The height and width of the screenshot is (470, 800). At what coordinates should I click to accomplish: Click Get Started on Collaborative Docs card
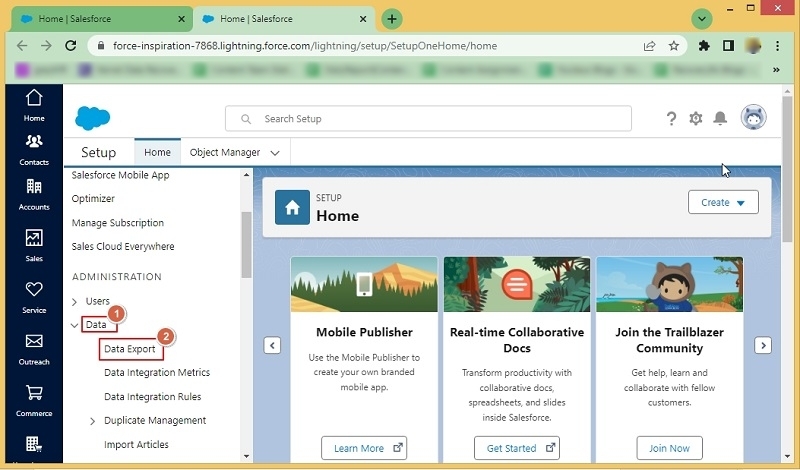click(517, 448)
